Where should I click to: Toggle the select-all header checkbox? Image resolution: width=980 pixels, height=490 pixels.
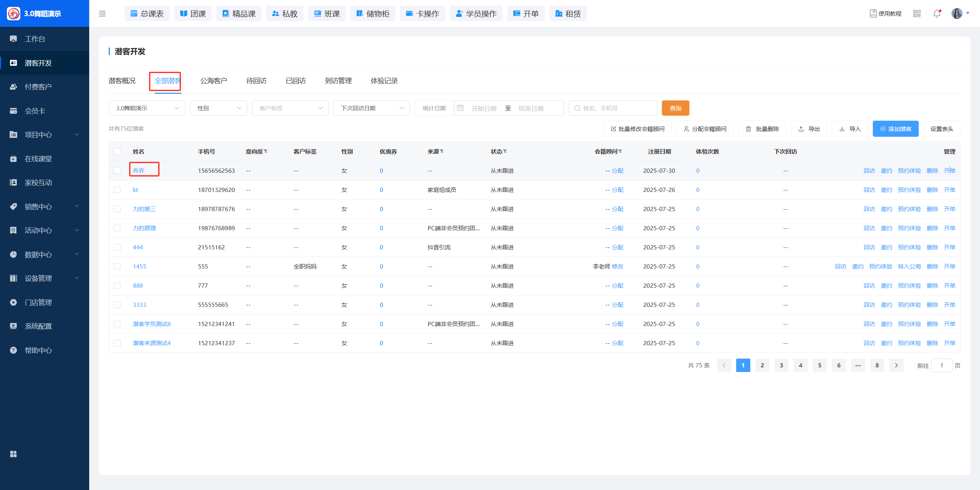click(x=117, y=151)
